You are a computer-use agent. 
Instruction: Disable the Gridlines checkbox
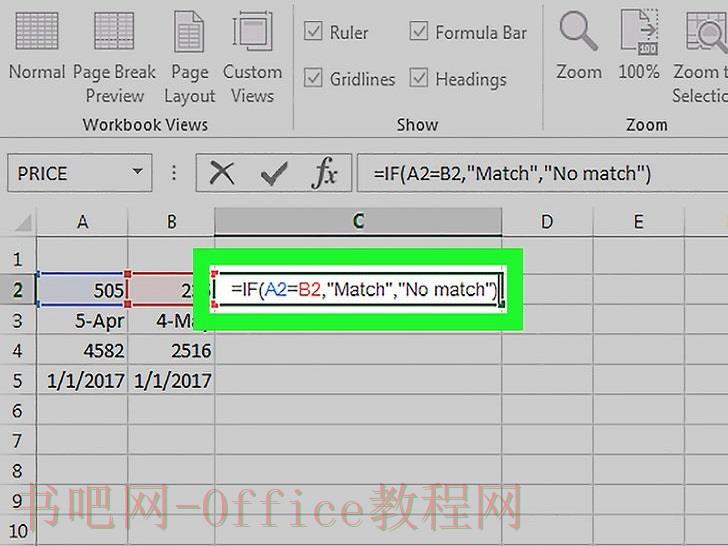pos(313,78)
